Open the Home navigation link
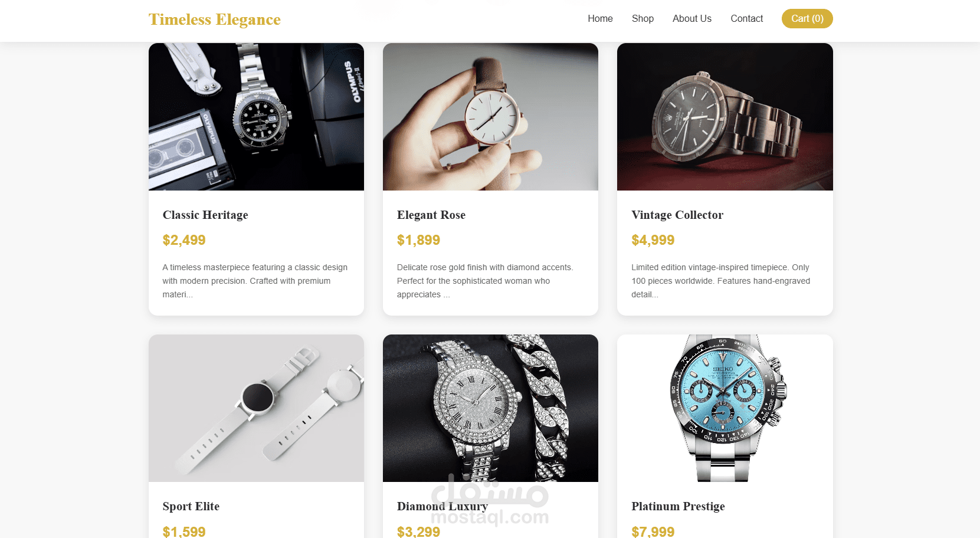 (x=600, y=19)
